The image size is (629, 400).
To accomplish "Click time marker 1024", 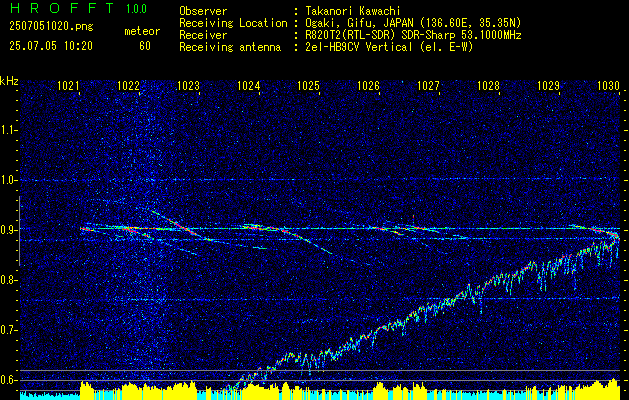I will 249,85.
